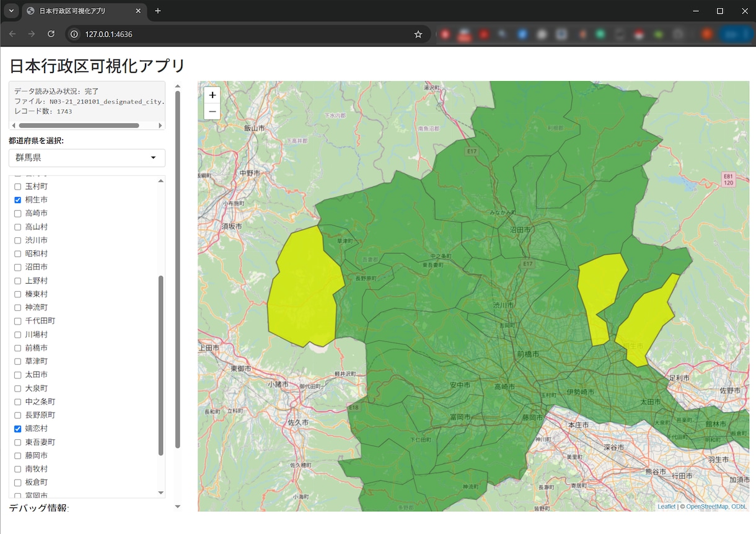Viewport: 756px width, 534px height.
Task: Click the sidebar panel scrollbar thumb
Action: pyautogui.click(x=177, y=269)
